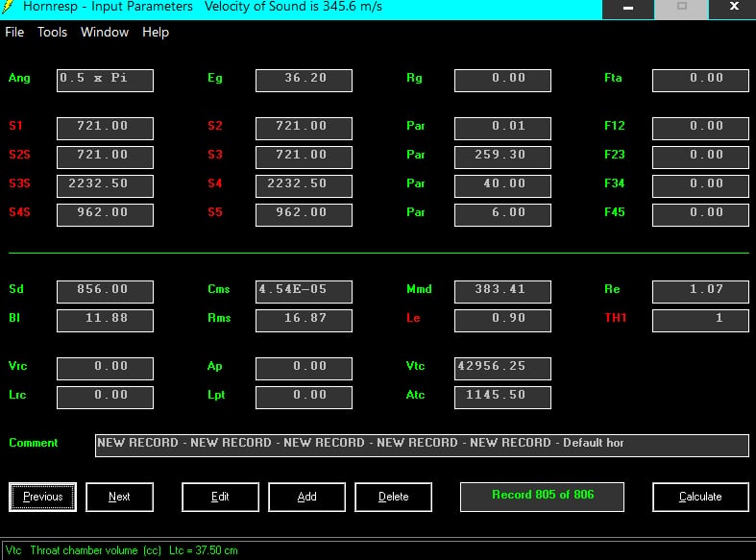Select the F34 input field
This screenshot has width=756, height=560.
pyautogui.click(x=700, y=186)
